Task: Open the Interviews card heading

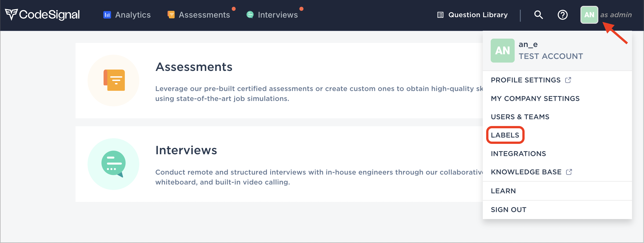Action: click(186, 150)
